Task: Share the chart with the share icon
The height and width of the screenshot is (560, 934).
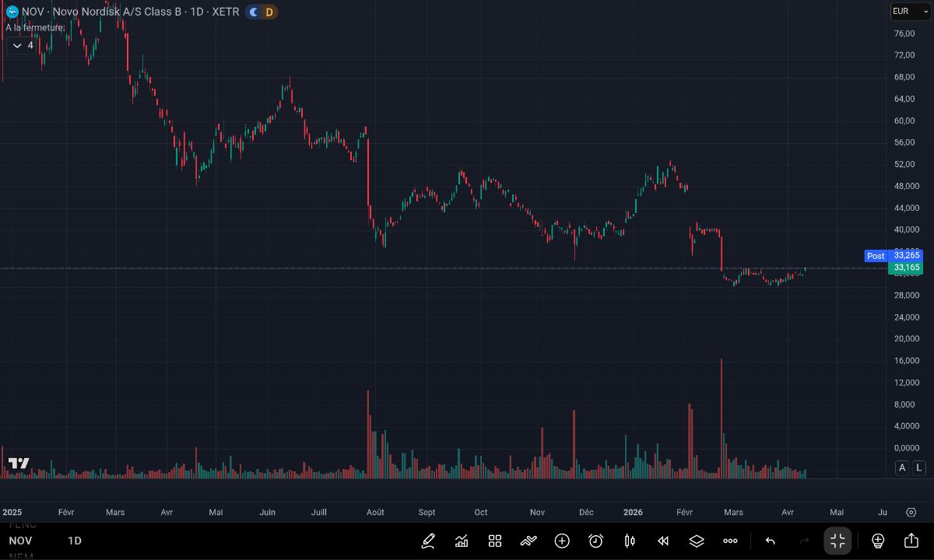Action: 911,541
